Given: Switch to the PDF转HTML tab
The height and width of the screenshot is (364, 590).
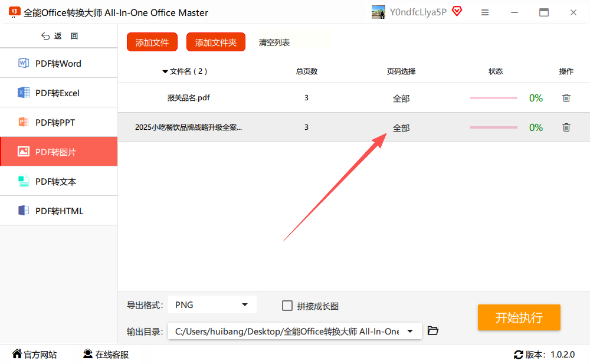Looking at the screenshot, I should click(58, 211).
